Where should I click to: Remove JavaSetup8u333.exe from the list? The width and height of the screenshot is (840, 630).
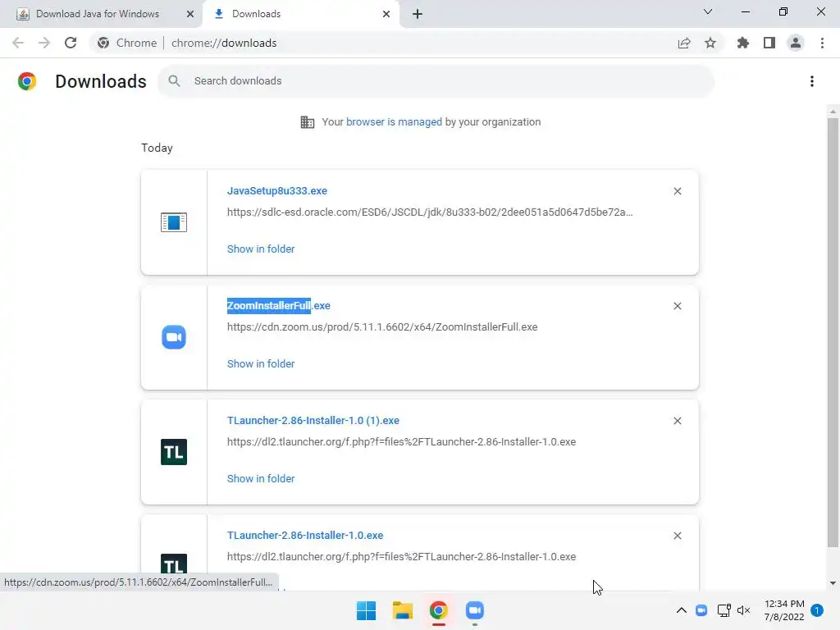pos(678,191)
